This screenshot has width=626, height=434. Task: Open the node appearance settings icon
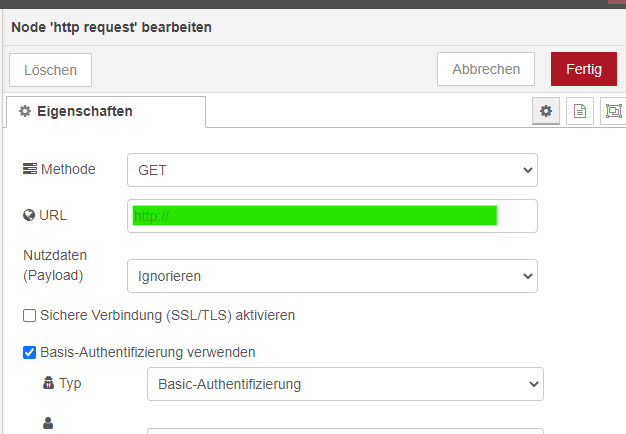pyautogui.click(x=613, y=112)
